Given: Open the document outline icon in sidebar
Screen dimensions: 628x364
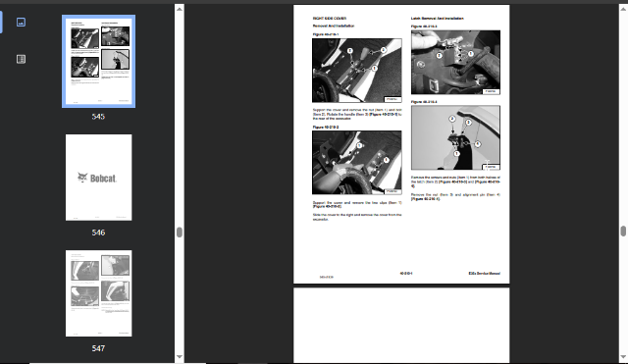Looking at the screenshot, I should coord(21,59).
